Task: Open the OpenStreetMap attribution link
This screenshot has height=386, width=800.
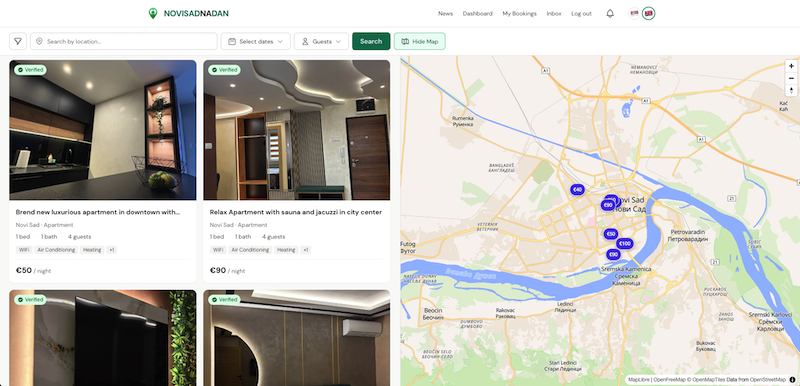Action: (769, 379)
